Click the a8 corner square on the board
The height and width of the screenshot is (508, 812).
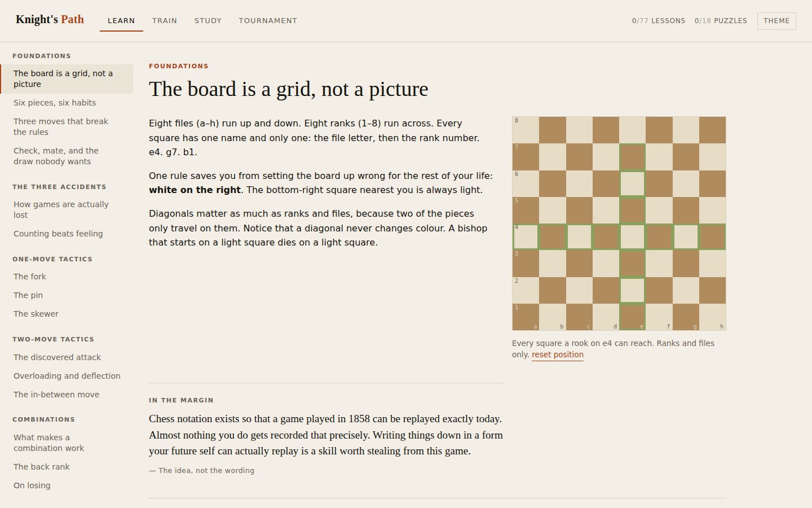[526, 130]
